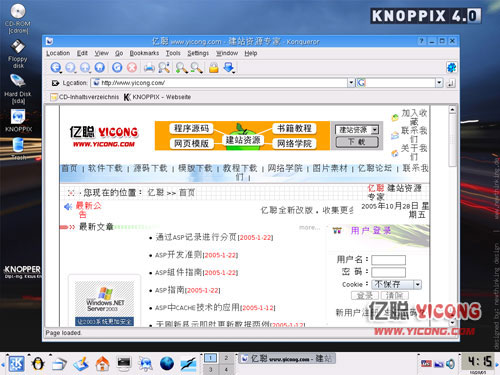
Task: Click the 下载 download button
Action: pyautogui.click(x=357, y=142)
